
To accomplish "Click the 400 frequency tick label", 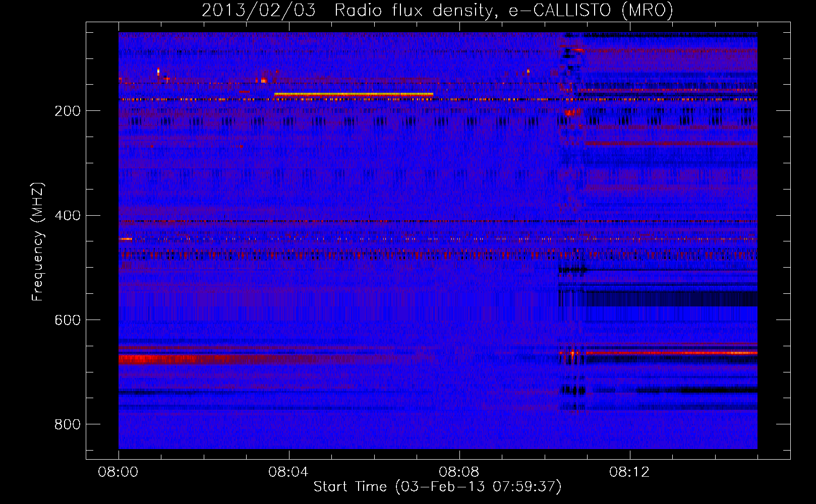I will (68, 216).
